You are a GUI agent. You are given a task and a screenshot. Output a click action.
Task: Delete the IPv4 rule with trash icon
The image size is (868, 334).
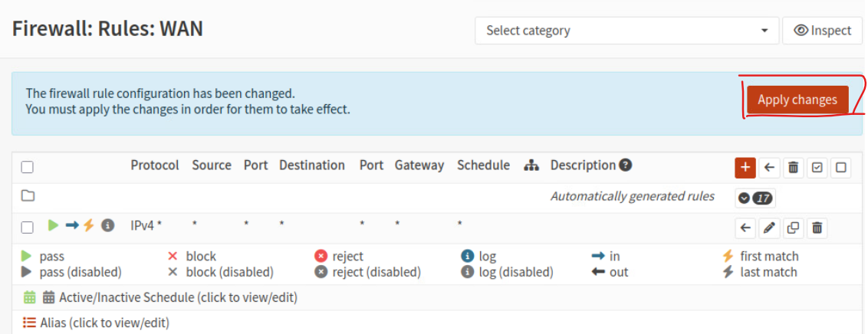click(817, 228)
